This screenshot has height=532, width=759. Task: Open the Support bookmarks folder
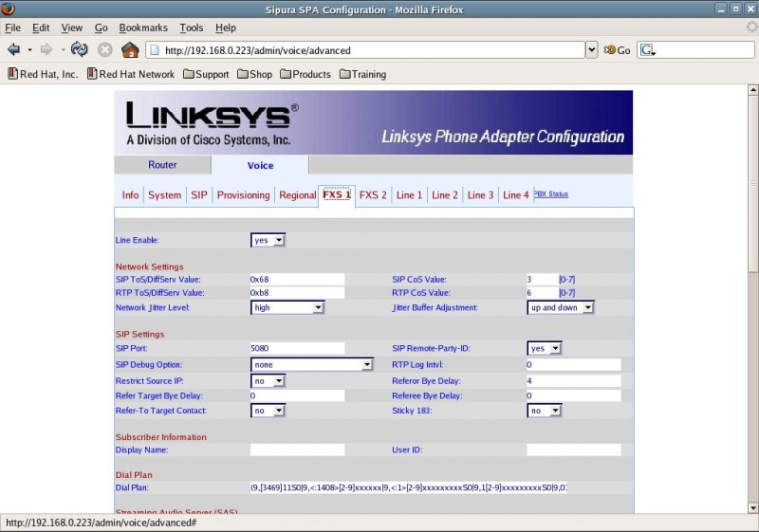[x=206, y=74]
